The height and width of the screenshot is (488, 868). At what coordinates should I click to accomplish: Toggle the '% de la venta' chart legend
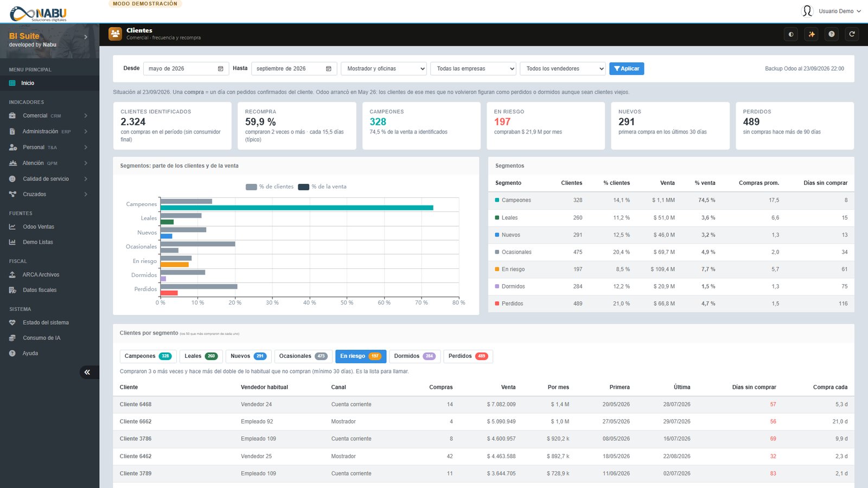tap(322, 187)
